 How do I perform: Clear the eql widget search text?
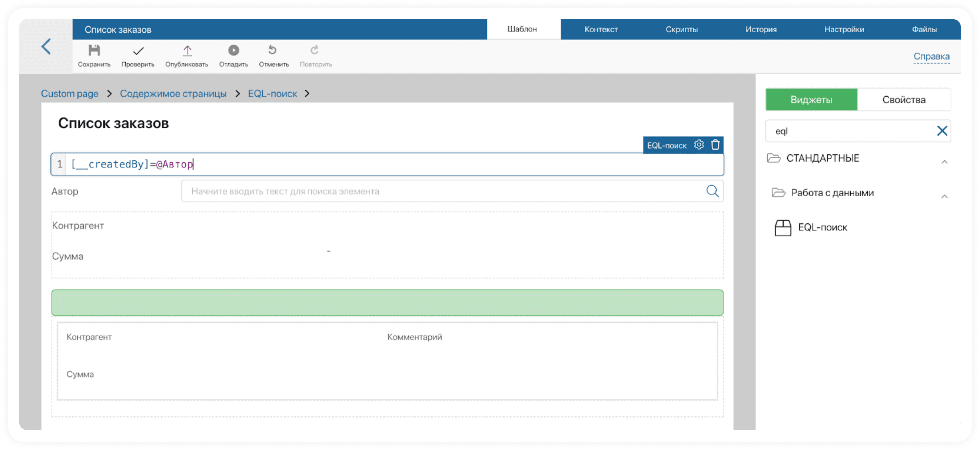point(942,131)
